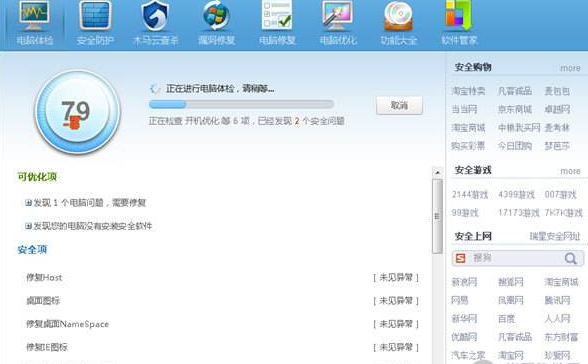The width and height of the screenshot is (588, 364).
Task: Open the 凤凰网 link
Action: pyautogui.click(x=511, y=300)
